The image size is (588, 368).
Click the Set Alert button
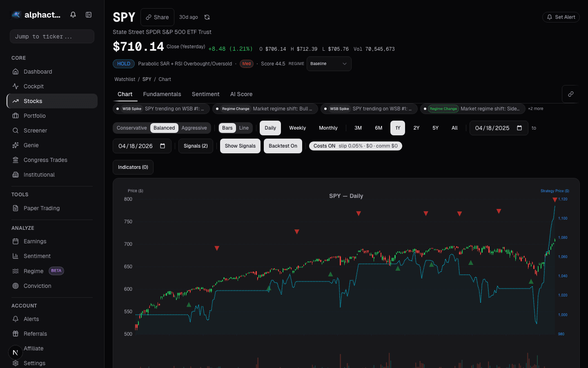click(x=561, y=17)
